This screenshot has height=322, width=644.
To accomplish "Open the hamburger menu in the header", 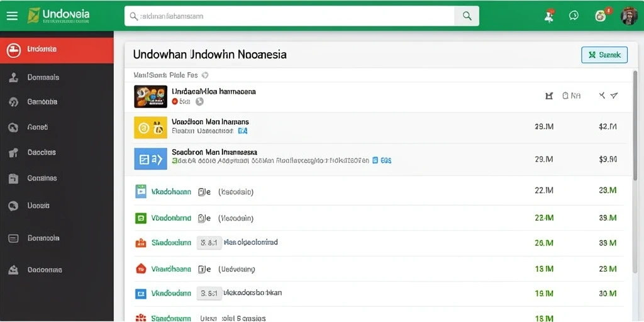I will [12, 16].
